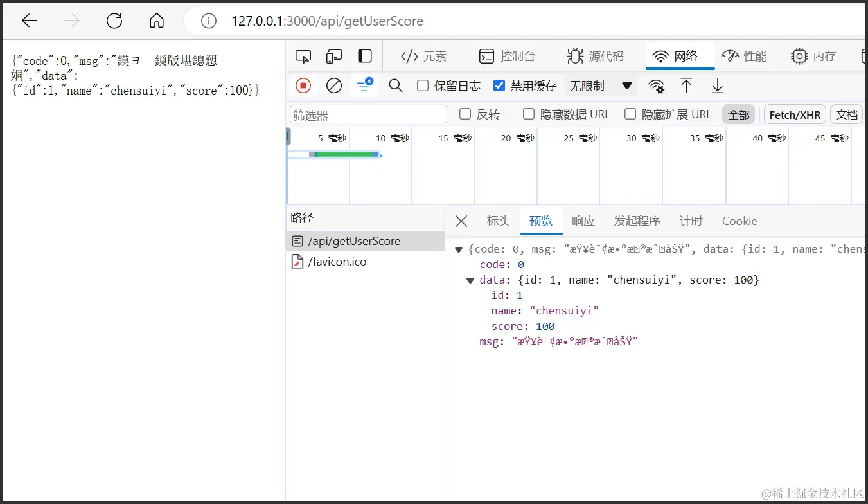Focus the 筛选器 filter input
The image size is (868, 504).
click(x=368, y=114)
